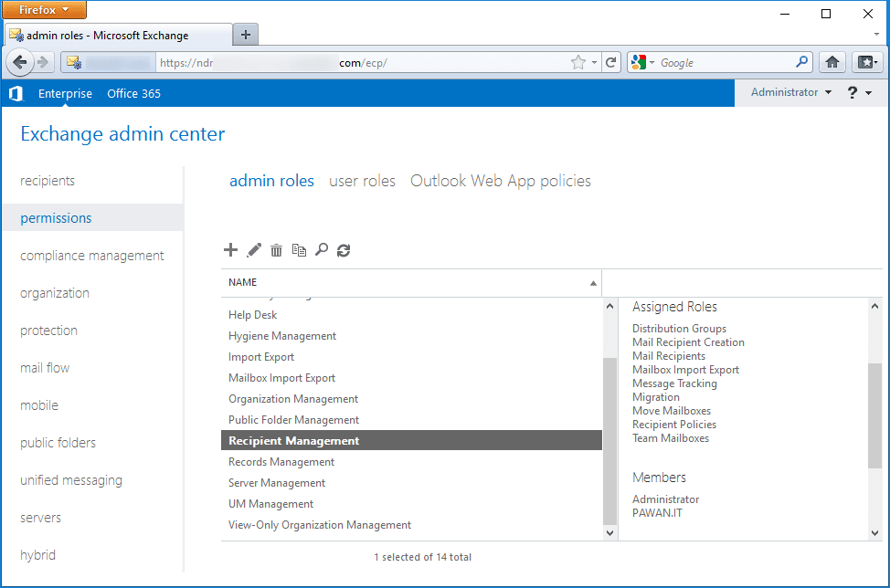Edit the selected role group with pencil icon

point(254,250)
